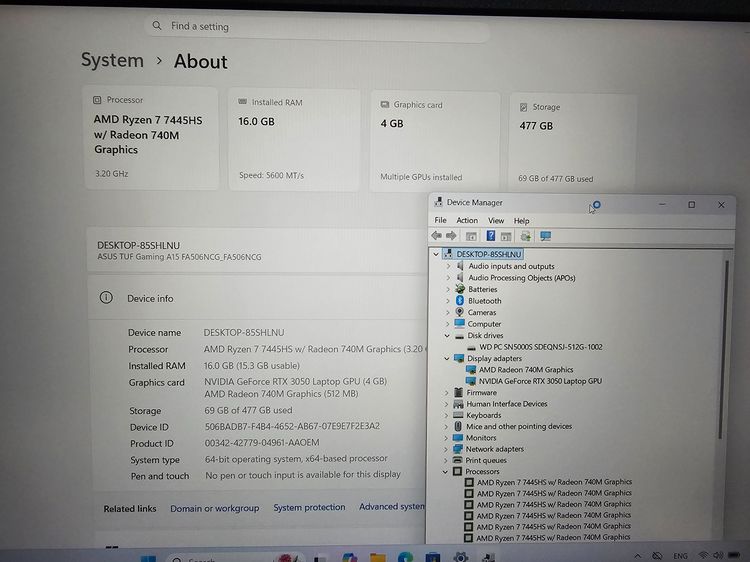
Task: Open Microsoft Edge from the taskbar
Action: (405, 557)
